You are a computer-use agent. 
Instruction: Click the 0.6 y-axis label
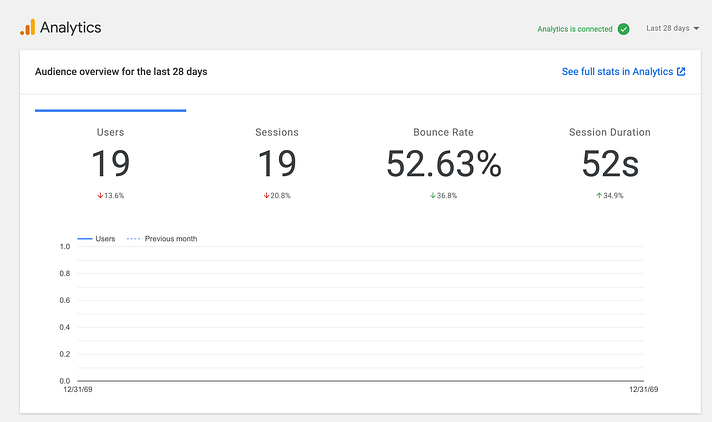[x=65, y=300]
